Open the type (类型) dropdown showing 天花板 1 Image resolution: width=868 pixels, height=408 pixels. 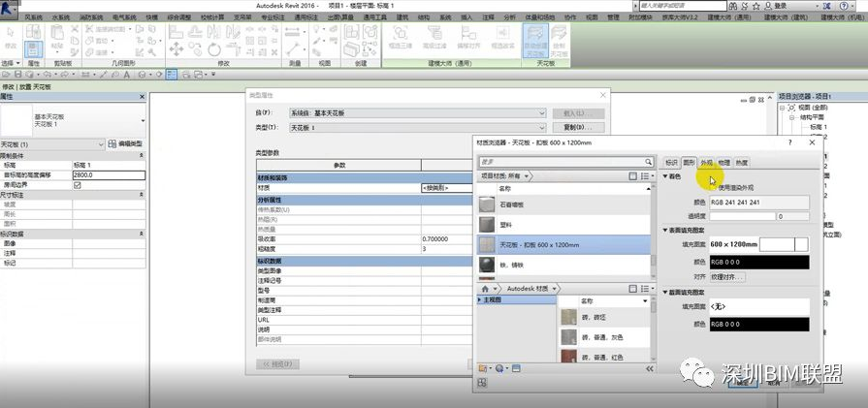pos(418,128)
